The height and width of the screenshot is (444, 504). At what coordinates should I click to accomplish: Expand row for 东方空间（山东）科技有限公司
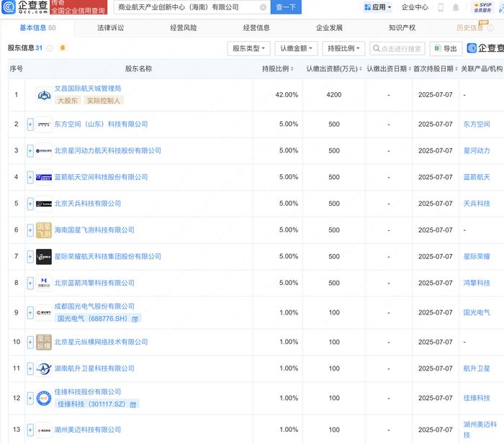pyautogui.click(x=30, y=124)
